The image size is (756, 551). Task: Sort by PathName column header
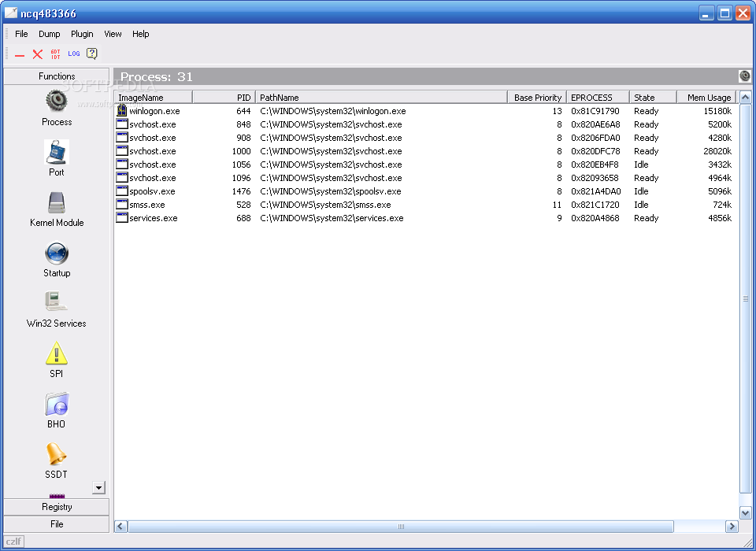click(x=381, y=98)
